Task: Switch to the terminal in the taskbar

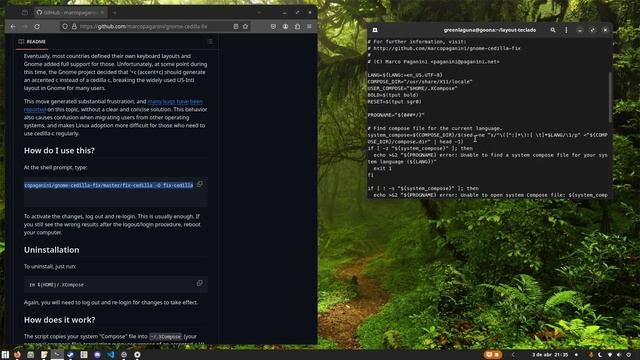Action: 57,355
